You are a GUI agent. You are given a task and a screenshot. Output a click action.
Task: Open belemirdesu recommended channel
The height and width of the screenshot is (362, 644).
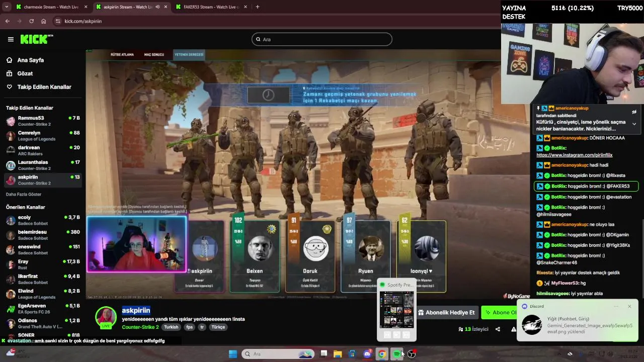(x=43, y=235)
